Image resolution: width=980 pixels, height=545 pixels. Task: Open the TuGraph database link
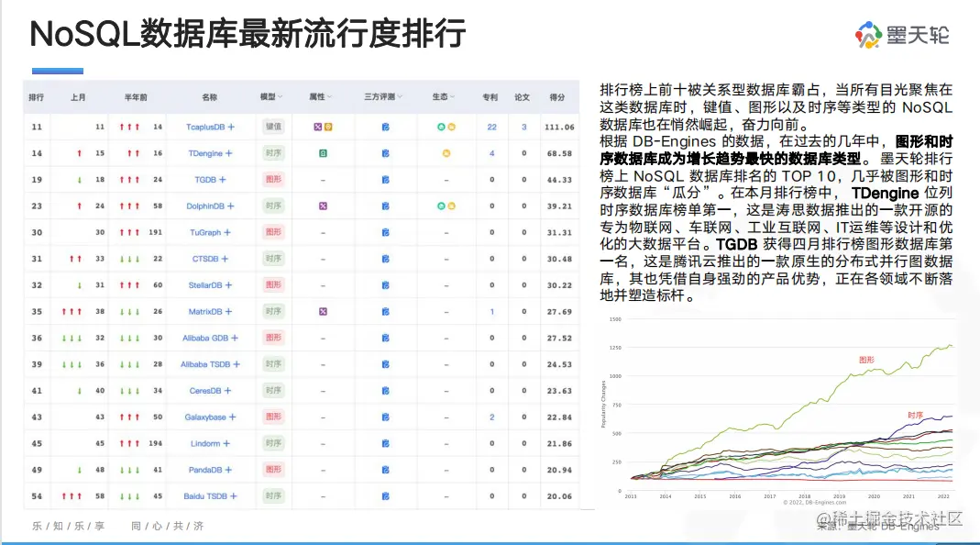click(x=205, y=232)
